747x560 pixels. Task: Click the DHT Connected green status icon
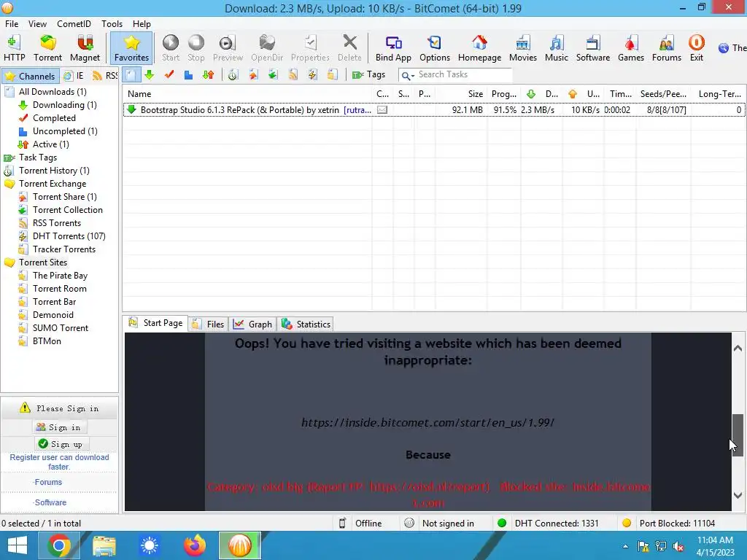(501, 524)
